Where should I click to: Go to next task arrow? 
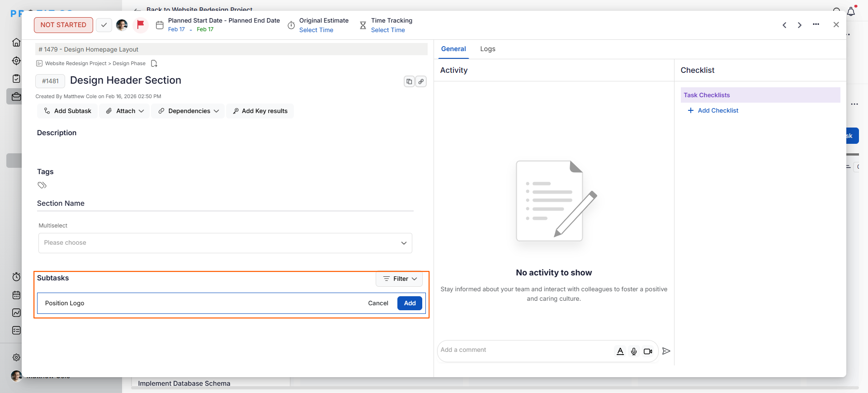[800, 25]
